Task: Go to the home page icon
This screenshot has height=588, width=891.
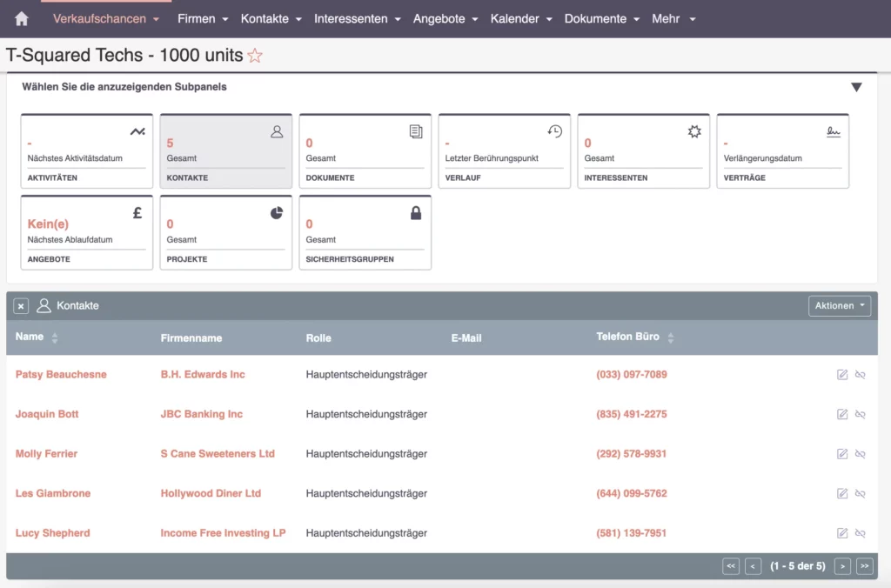Action: click(x=22, y=19)
